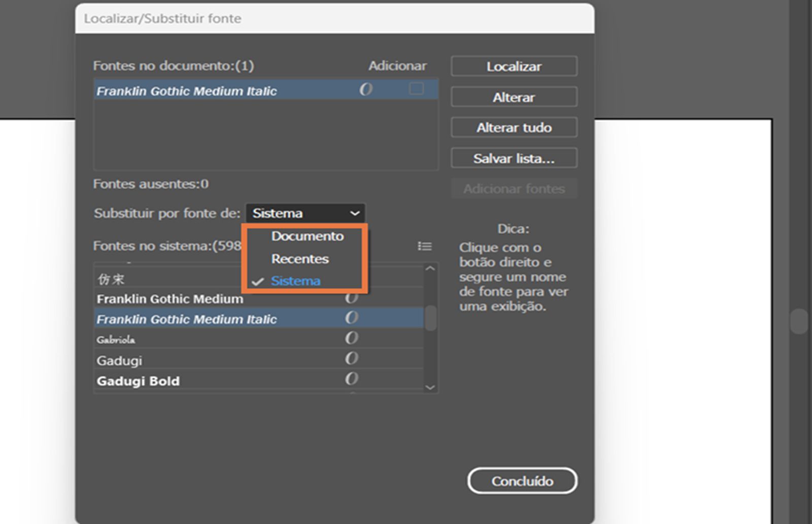Enable the Adicionar checkbox for Franklin Gothic Medium Italic

(x=416, y=89)
